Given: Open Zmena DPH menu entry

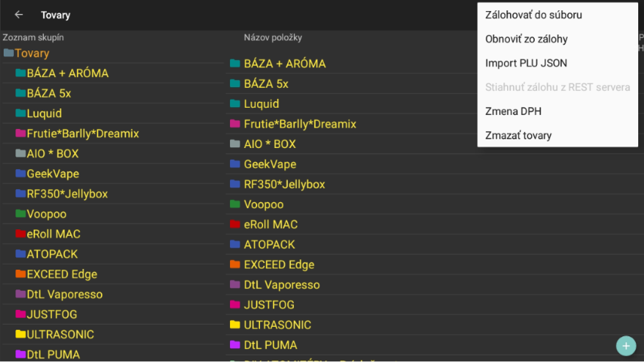Looking at the screenshot, I should tap(513, 111).
